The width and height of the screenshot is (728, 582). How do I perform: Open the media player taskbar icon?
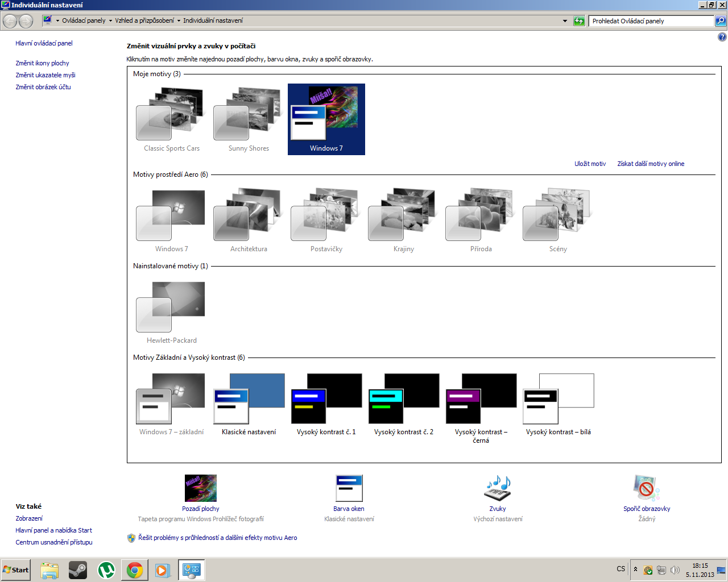[163, 569]
